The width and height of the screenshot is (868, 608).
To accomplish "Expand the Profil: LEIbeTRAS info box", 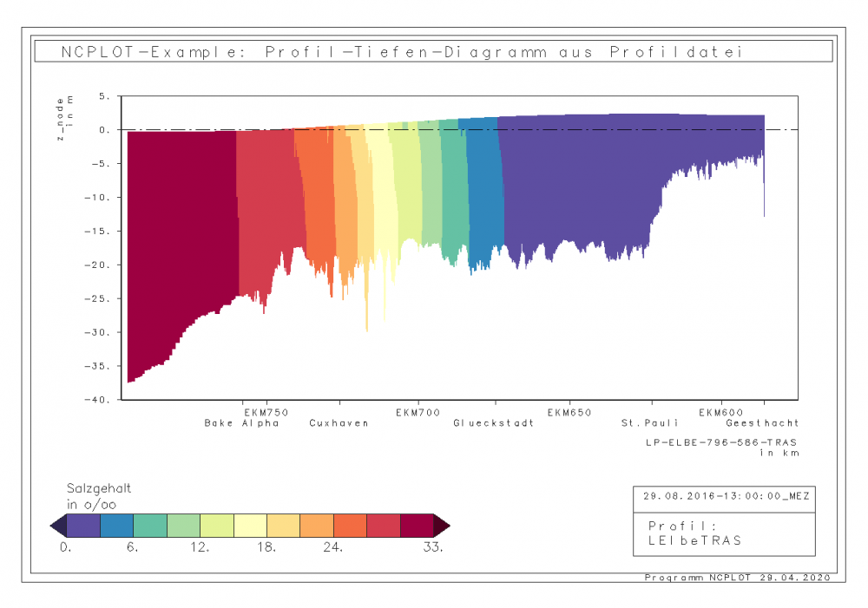I will [x=726, y=533].
